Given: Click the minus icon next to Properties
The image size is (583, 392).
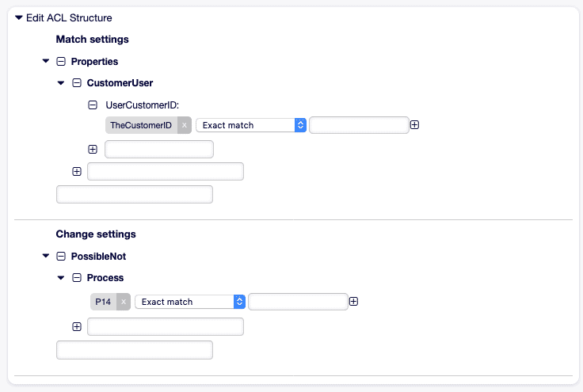Looking at the screenshot, I should tap(61, 61).
